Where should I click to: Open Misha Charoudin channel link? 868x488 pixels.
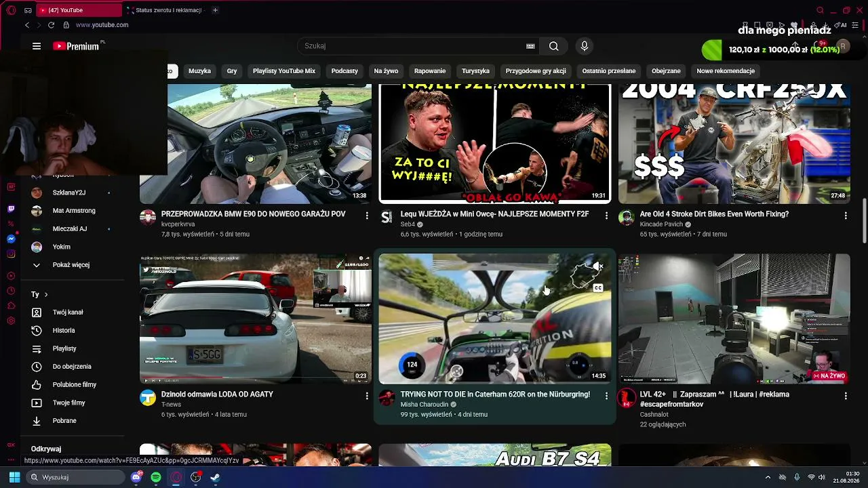click(425, 405)
